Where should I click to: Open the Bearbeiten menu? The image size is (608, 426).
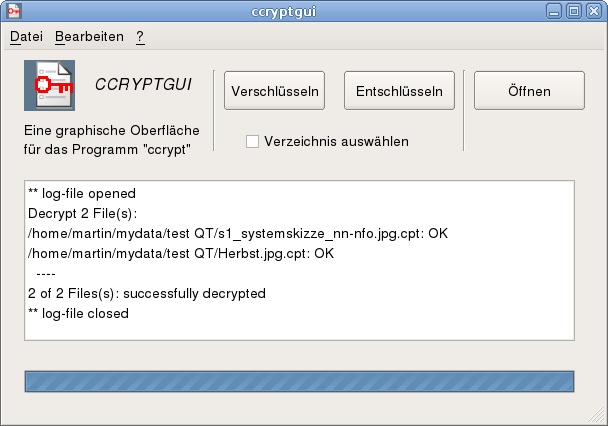[89, 36]
